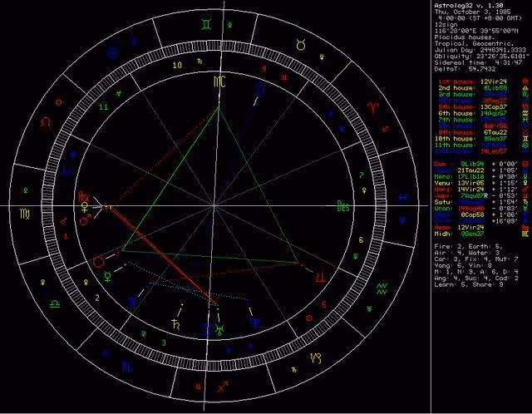Viewport: 532px width, 414px height.
Task: Click the Mars position '14Vir24'
Action: [x=470, y=190]
